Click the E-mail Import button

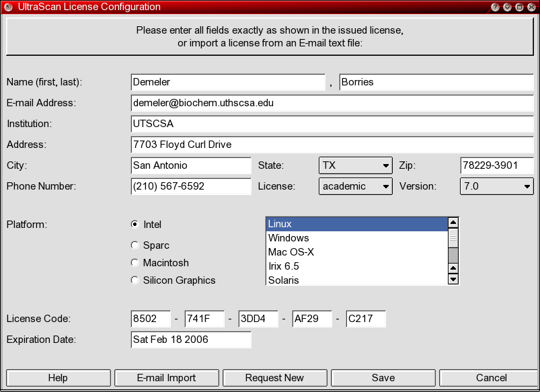(x=166, y=378)
